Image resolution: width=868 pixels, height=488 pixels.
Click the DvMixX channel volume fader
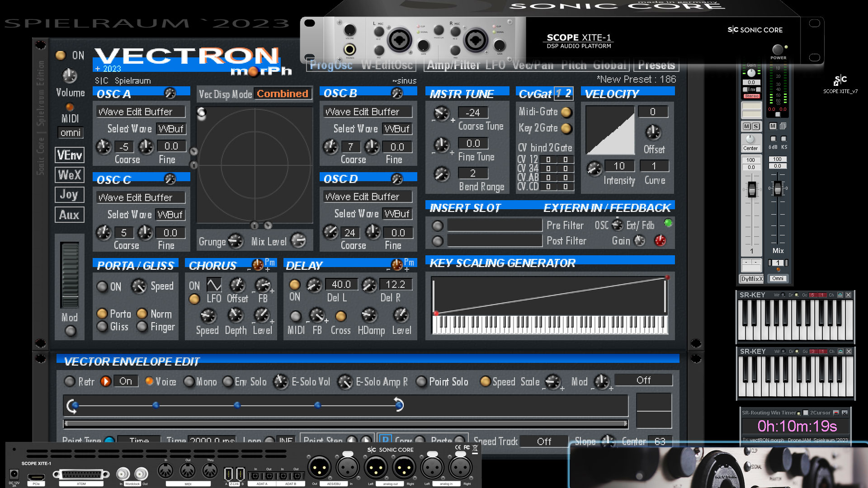coord(752,189)
